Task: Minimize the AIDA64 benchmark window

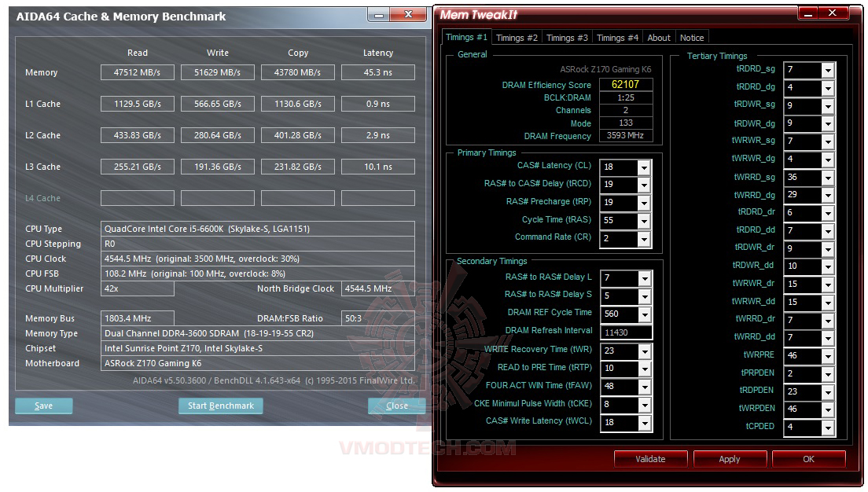Action: [379, 15]
